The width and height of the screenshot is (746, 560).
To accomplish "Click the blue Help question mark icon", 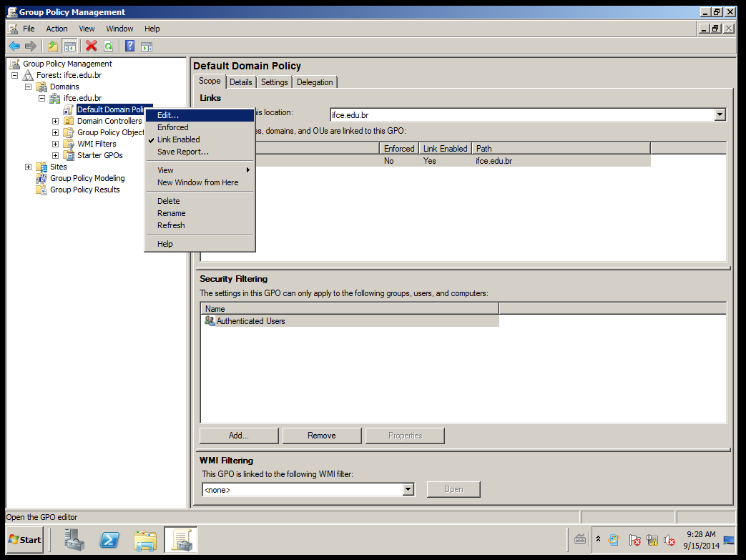I will pyautogui.click(x=129, y=46).
